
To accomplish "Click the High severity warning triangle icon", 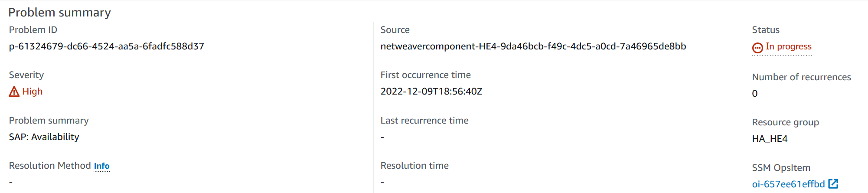I will point(14,92).
